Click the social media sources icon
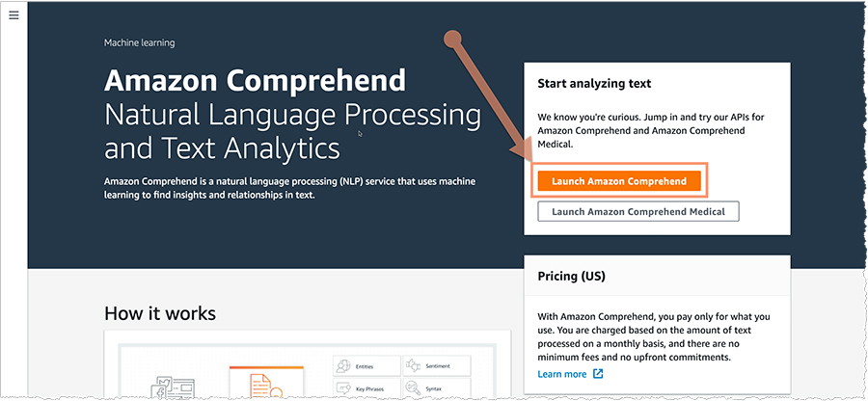Image resolution: width=868 pixels, height=401 pixels. click(175, 388)
